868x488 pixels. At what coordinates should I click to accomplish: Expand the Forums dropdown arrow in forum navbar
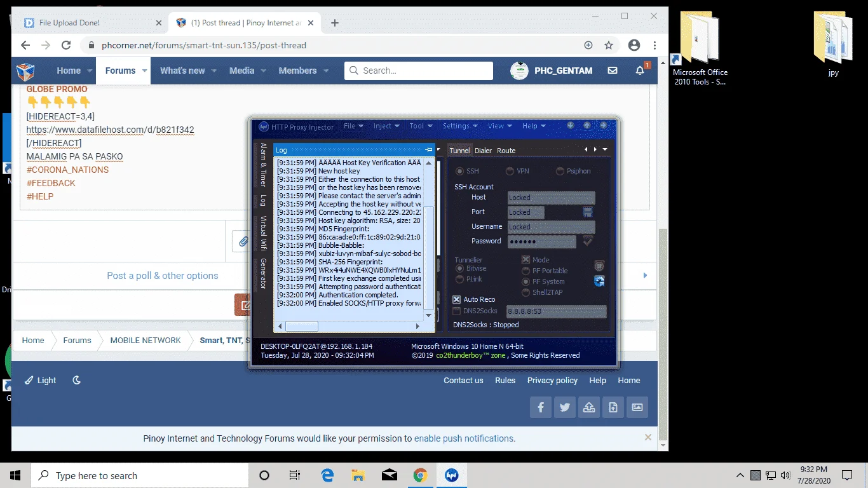[x=145, y=71]
